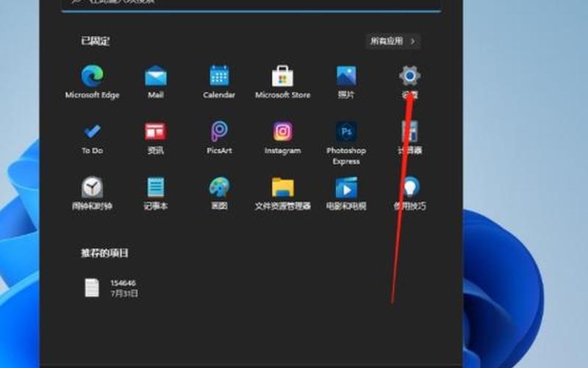This screenshot has width=588, height=368.
Task: Launch the Mail app
Action: [156, 82]
